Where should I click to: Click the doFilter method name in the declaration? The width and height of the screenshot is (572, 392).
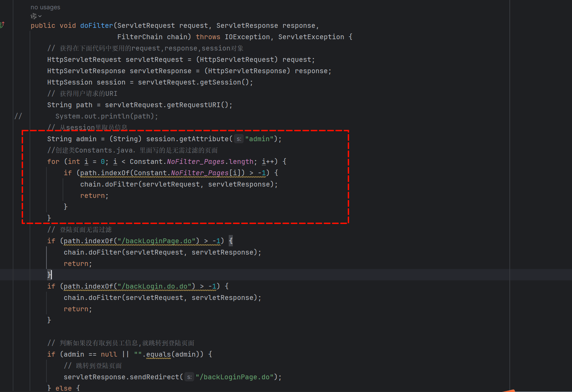click(x=96, y=26)
